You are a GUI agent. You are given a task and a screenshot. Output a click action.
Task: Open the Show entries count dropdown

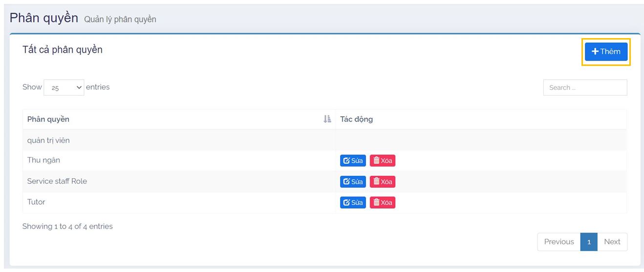point(64,88)
